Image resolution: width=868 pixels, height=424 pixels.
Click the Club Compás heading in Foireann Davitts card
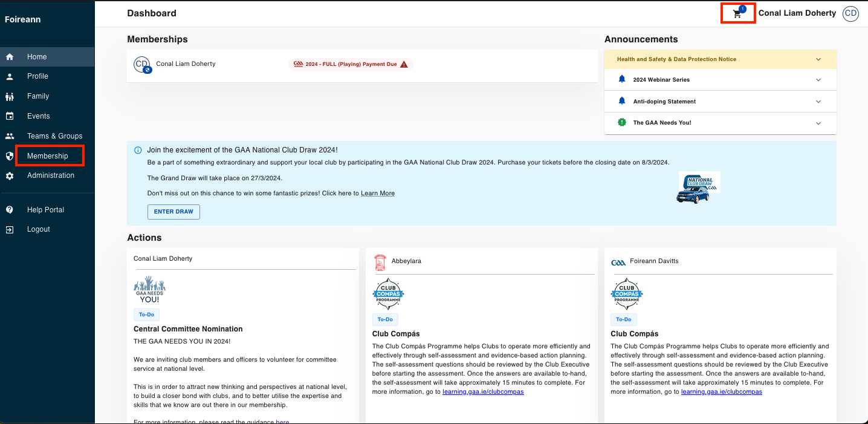point(635,334)
